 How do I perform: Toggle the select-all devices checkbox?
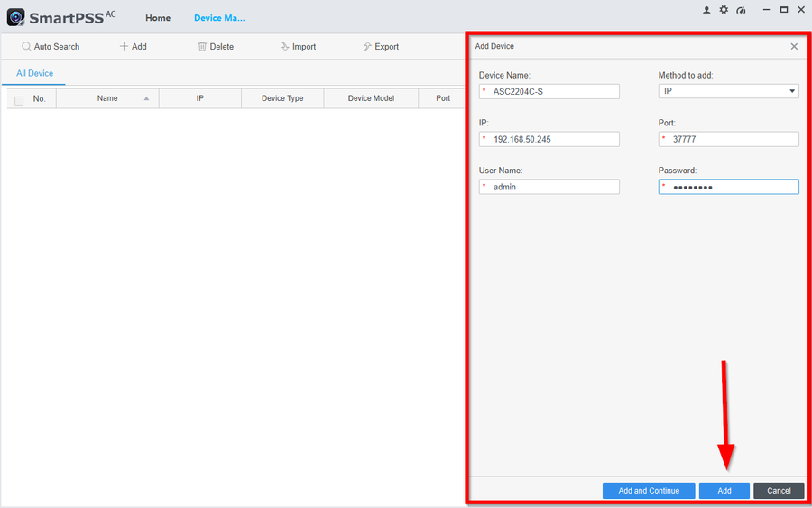click(x=19, y=100)
